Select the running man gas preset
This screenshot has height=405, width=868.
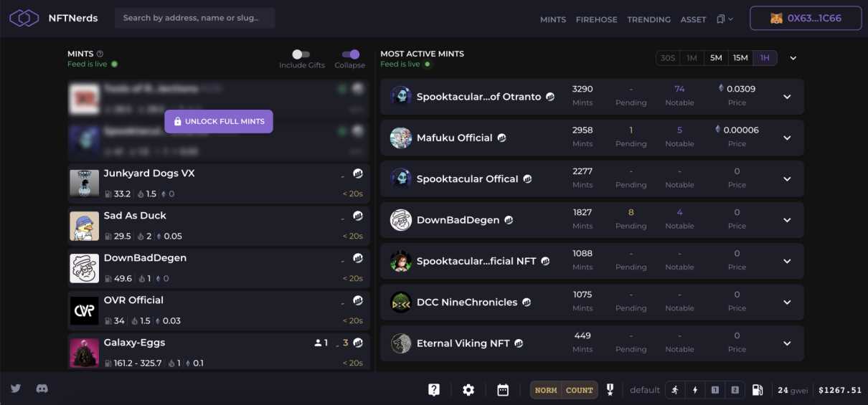[x=674, y=390]
